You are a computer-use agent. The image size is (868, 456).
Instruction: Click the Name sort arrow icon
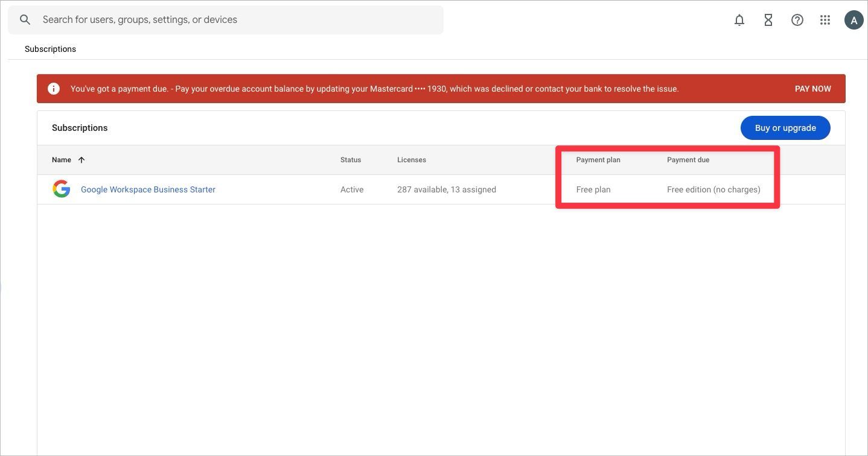pyautogui.click(x=81, y=160)
